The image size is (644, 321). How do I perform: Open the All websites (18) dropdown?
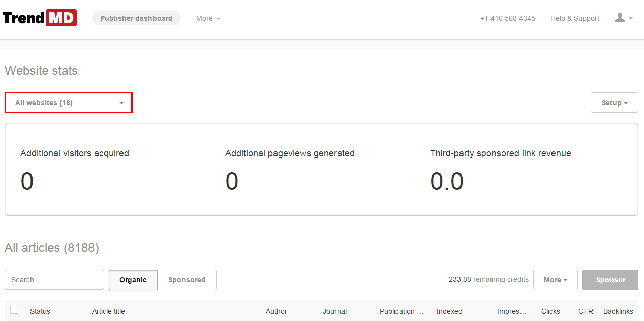[x=69, y=103]
